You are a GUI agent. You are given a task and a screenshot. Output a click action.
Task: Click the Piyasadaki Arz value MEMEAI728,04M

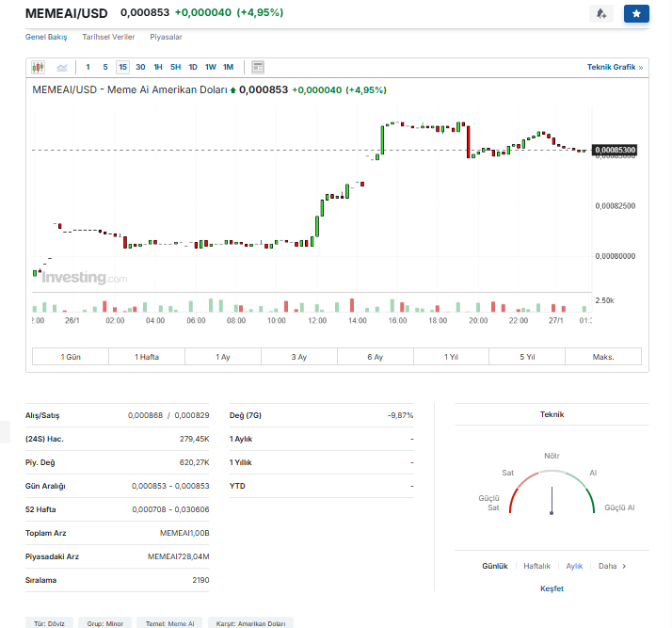(179, 556)
